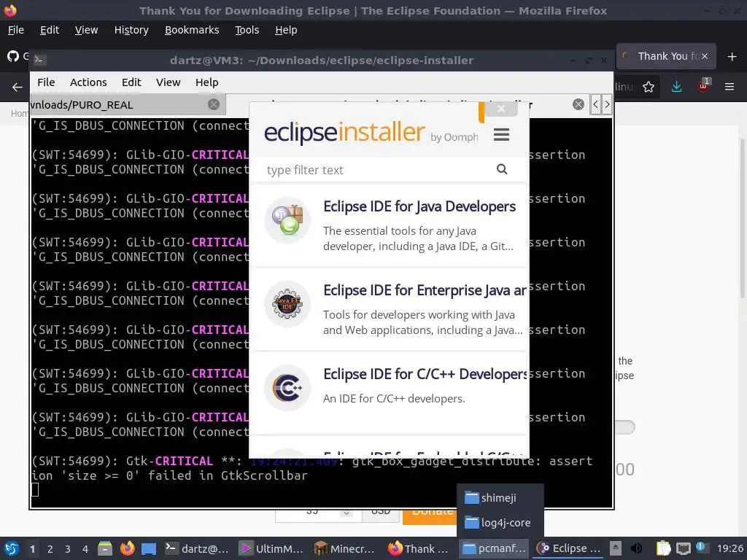Click the search magnifier in Eclipse Installer

(x=502, y=169)
